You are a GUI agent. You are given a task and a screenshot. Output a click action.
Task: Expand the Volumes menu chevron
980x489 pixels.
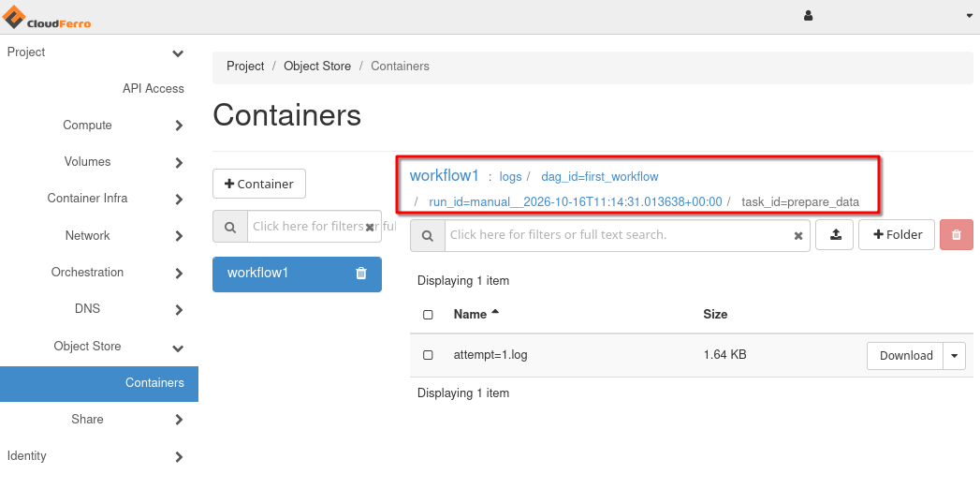(x=179, y=163)
